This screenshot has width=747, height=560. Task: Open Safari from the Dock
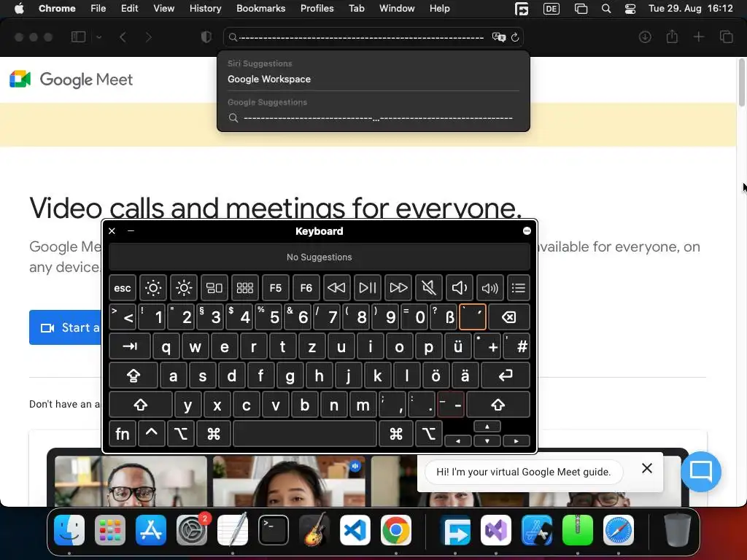pos(619,530)
